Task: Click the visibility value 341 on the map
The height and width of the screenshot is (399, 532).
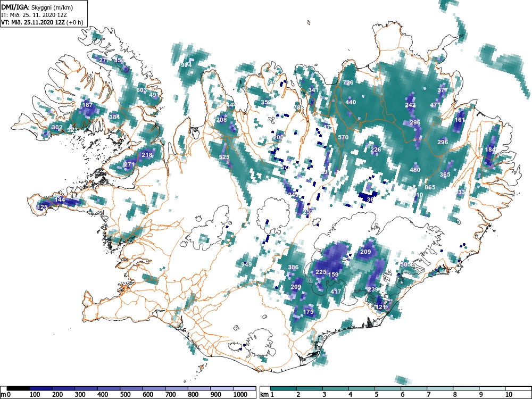Action: coord(313,90)
